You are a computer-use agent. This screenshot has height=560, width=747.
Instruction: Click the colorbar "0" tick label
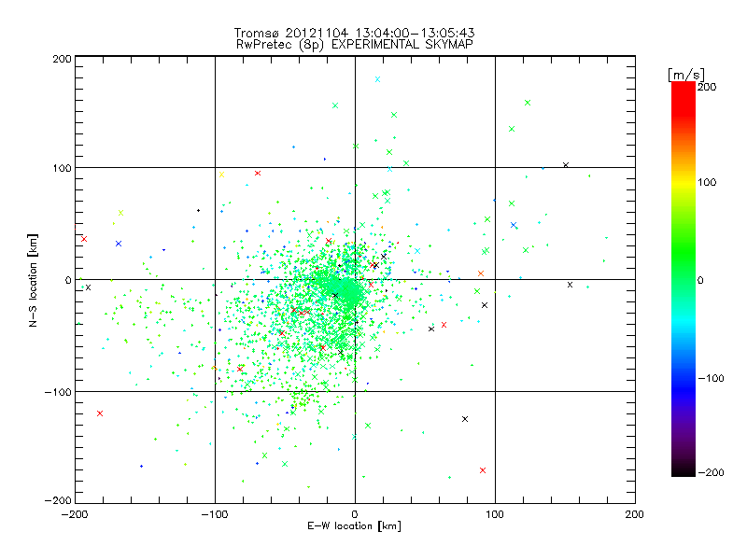(699, 280)
